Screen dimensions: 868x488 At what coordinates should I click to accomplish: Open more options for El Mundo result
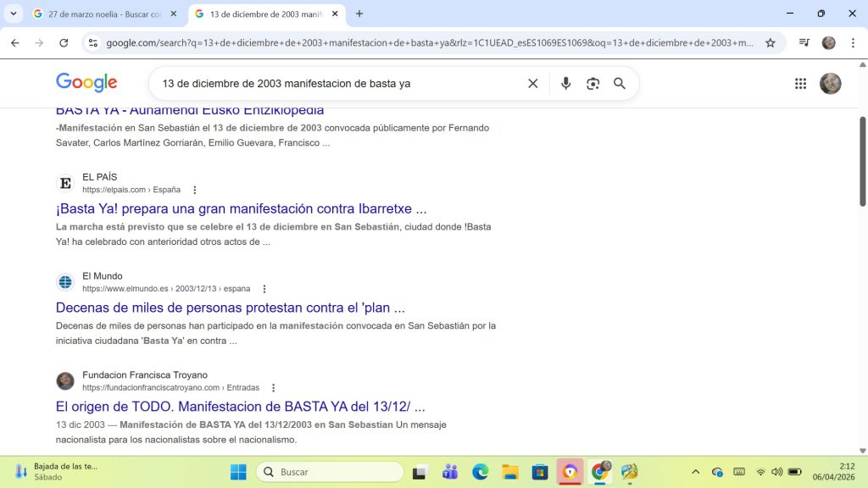[264, 289]
